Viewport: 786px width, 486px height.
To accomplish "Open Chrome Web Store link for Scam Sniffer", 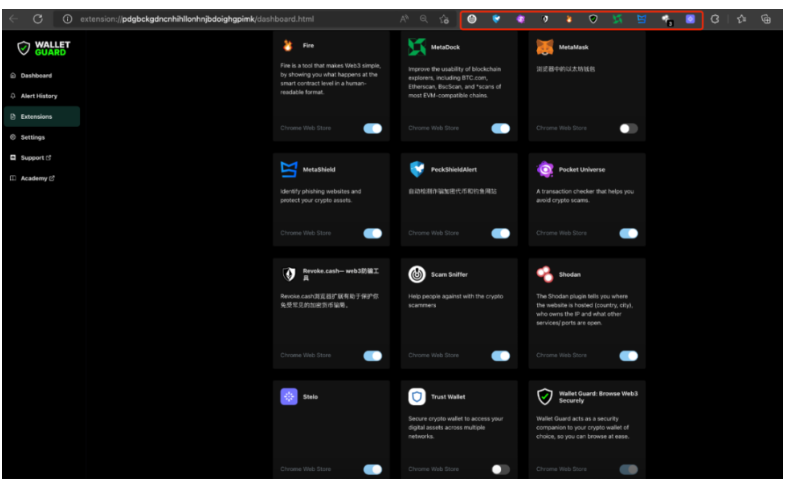I will (x=433, y=355).
